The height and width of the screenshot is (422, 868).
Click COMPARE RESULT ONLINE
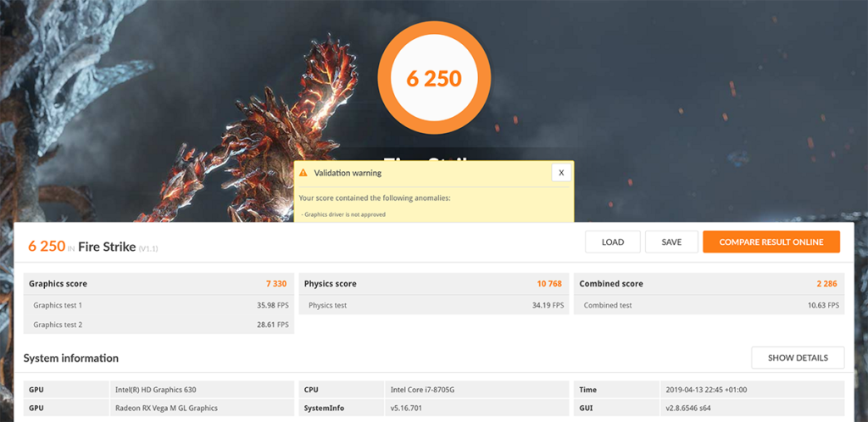pos(771,242)
